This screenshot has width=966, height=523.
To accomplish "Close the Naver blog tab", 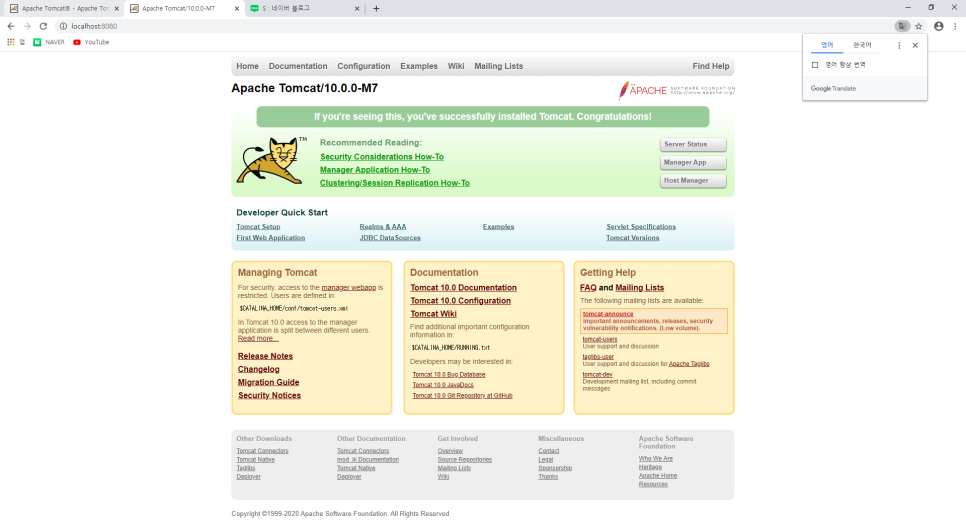I will click(x=357, y=9).
